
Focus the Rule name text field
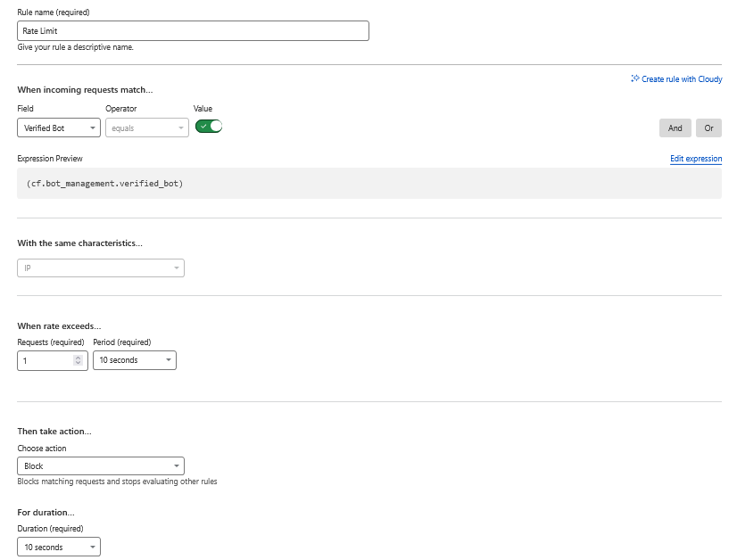pos(193,31)
